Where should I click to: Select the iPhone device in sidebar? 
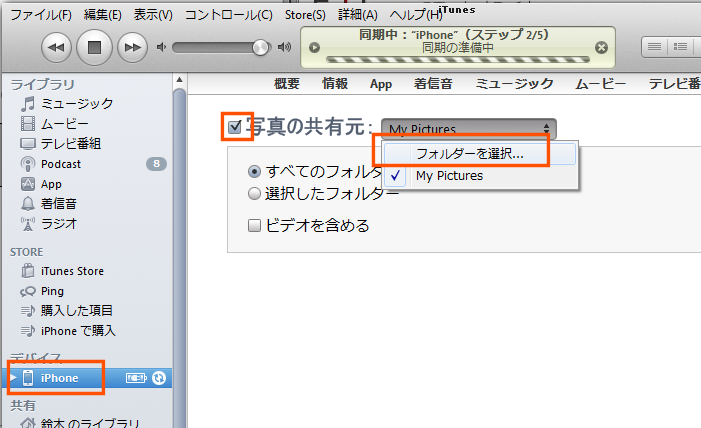(58, 378)
